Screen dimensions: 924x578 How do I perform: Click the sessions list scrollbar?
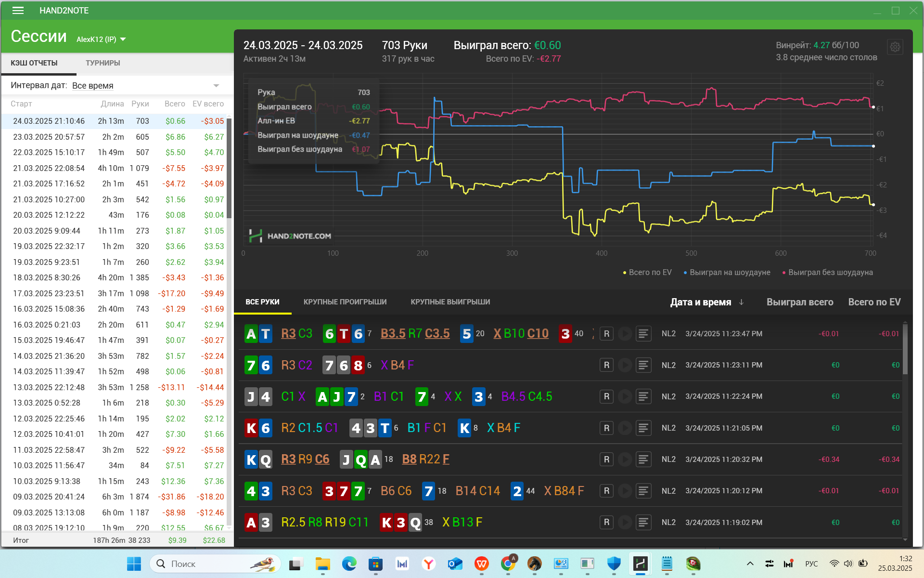(230, 168)
